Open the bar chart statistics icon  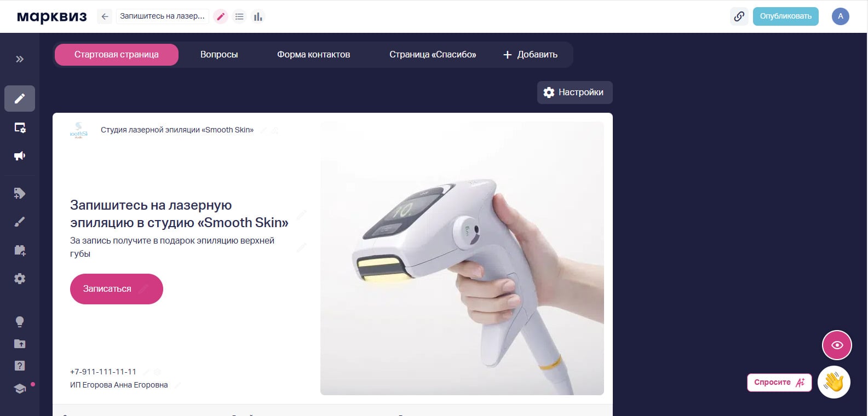pos(258,16)
